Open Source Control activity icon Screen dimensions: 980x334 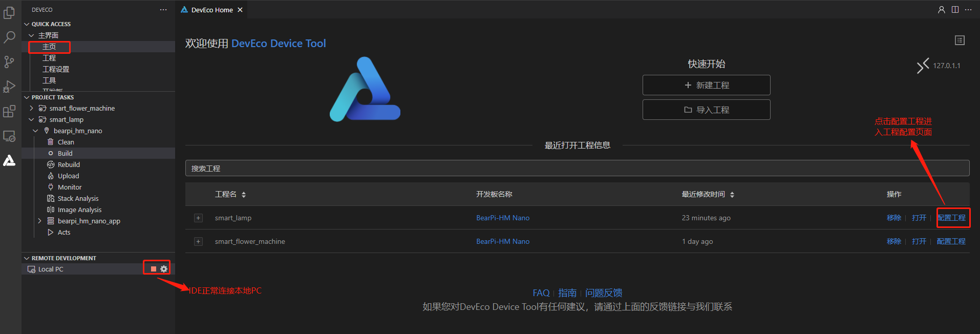[9, 62]
